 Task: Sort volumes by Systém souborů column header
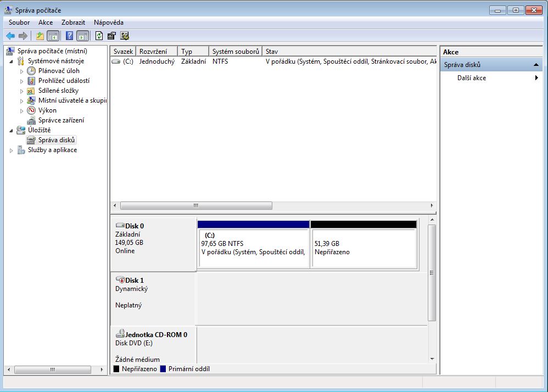[x=235, y=51]
